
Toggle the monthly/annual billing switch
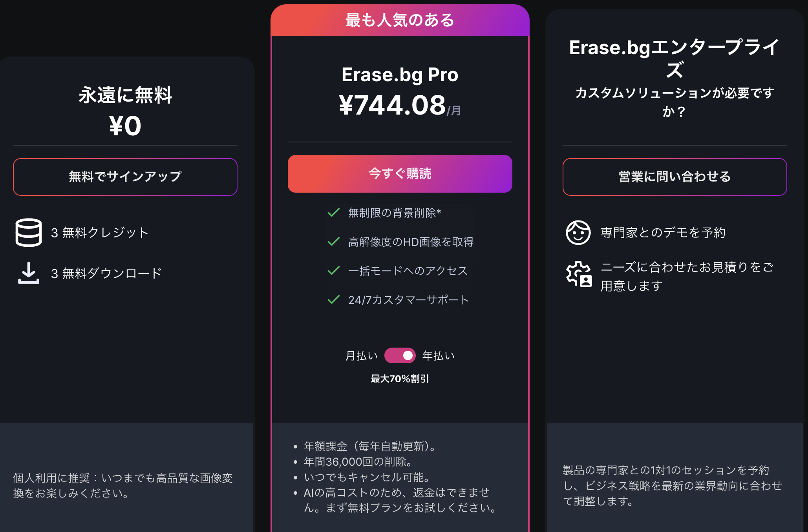(400, 355)
